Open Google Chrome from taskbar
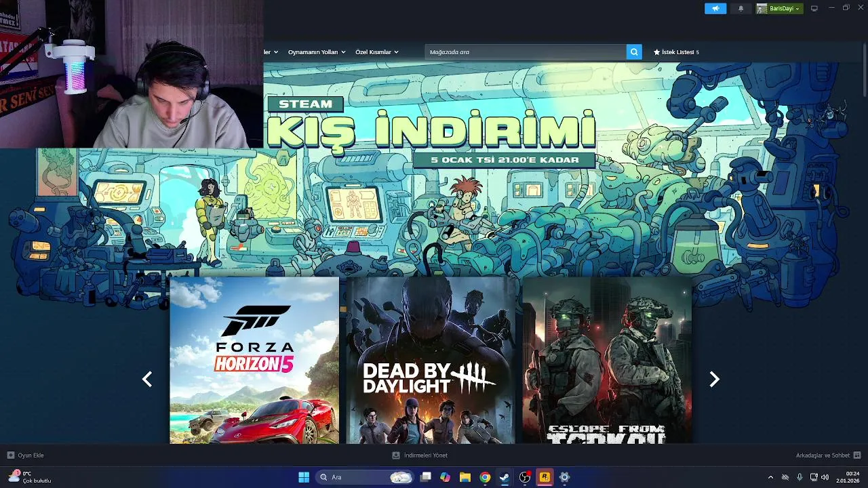868x488 pixels. (485, 477)
